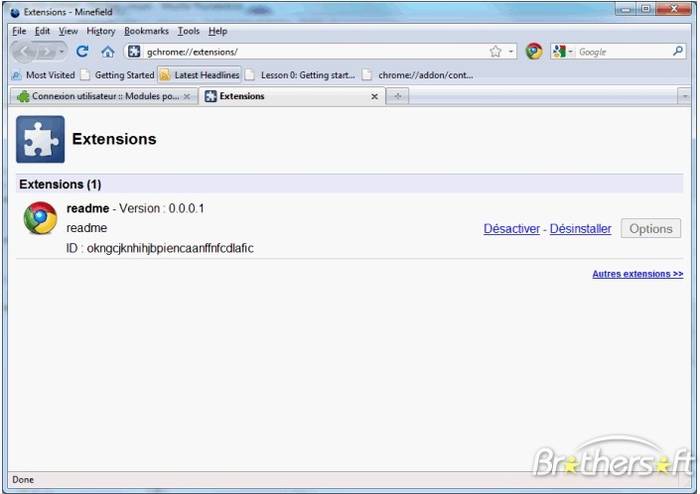Open the search engine selector dropdown
Screen dimensions: 700x494
tap(563, 52)
